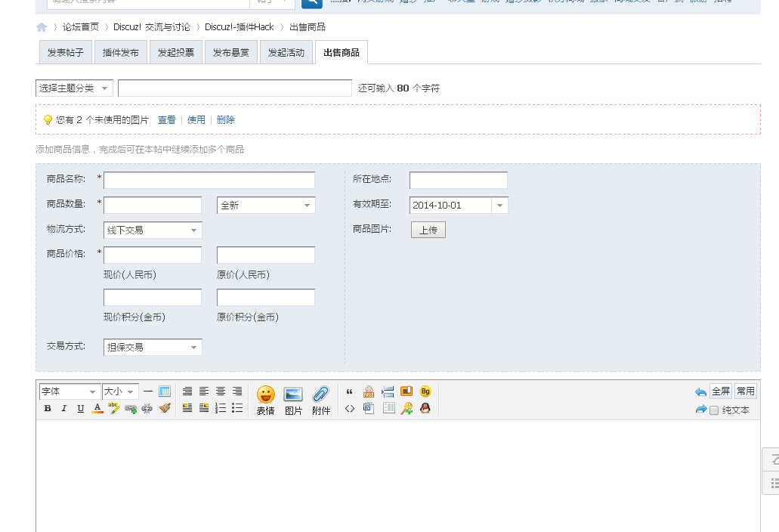Viewport: 779px width, 532px height.
Task: Click the 原价积分(金币) input field
Action: point(266,297)
